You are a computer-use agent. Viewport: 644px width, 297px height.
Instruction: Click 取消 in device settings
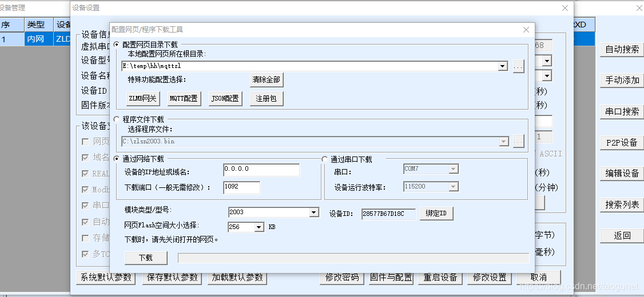click(x=539, y=278)
